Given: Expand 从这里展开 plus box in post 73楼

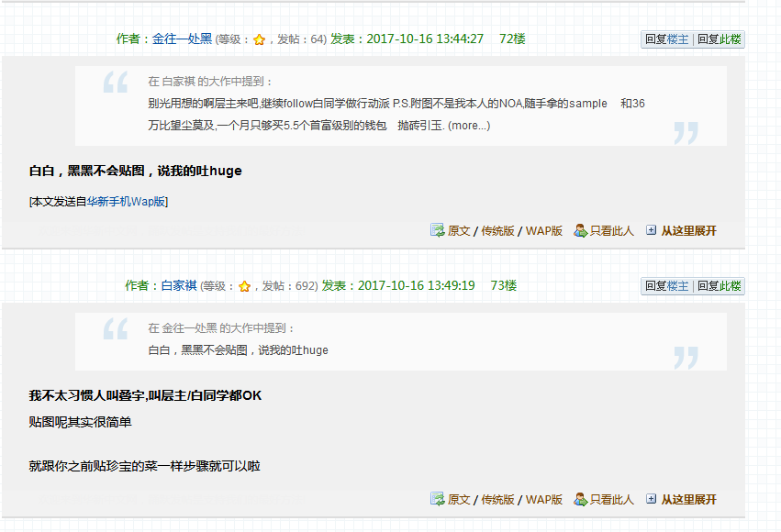Looking at the screenshot, I should (x=652, y=499).
